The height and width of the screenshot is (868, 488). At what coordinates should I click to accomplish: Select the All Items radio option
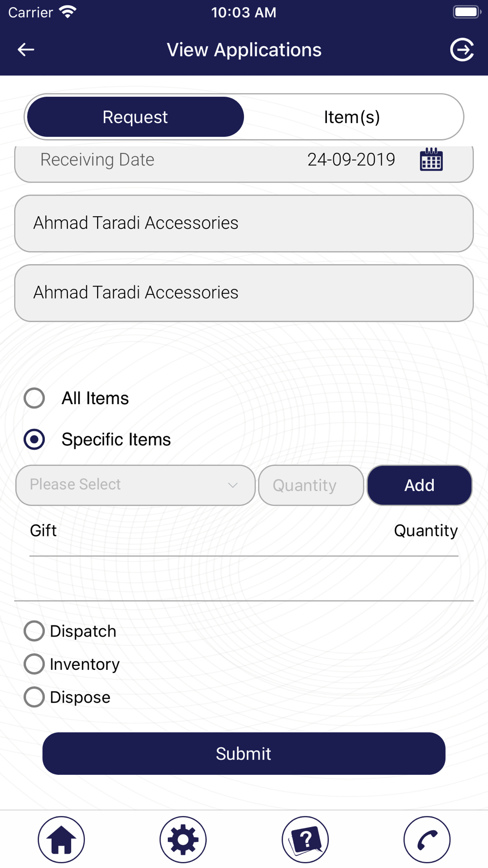coord(34,398)
